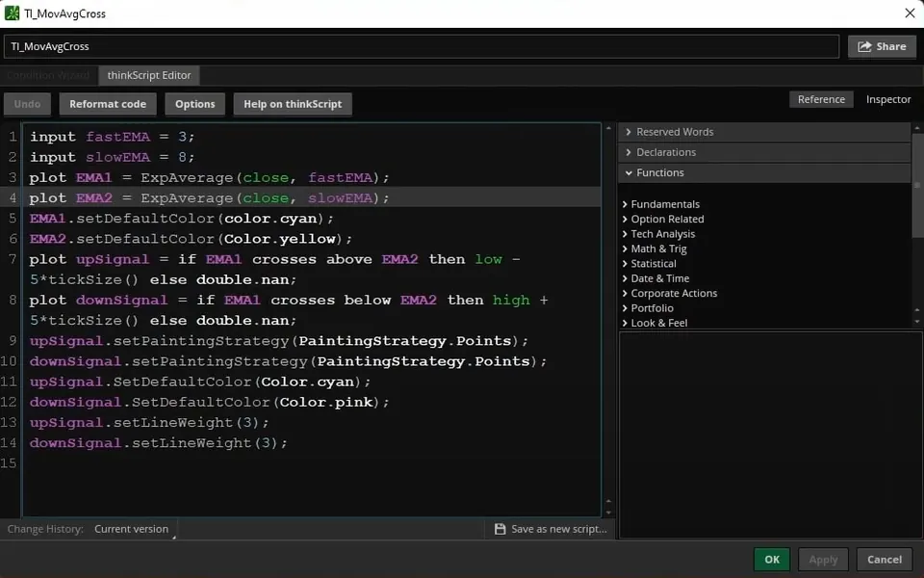Click the share arrow icon
924x578 pixels.
point(864,46)
